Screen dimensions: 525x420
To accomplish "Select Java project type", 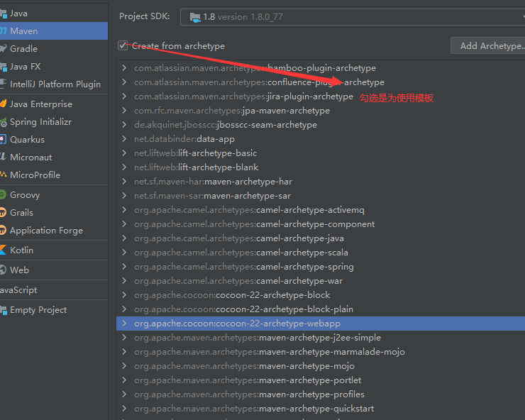I will 54,13.
